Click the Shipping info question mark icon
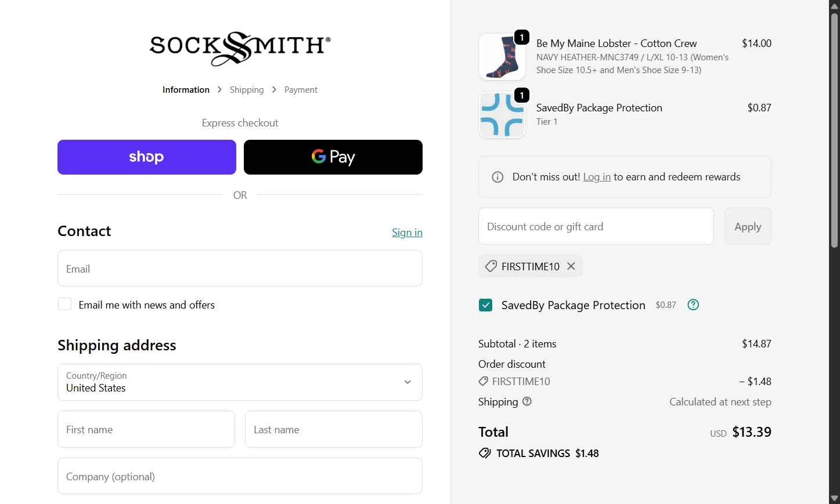 click(x=527, y=401)
